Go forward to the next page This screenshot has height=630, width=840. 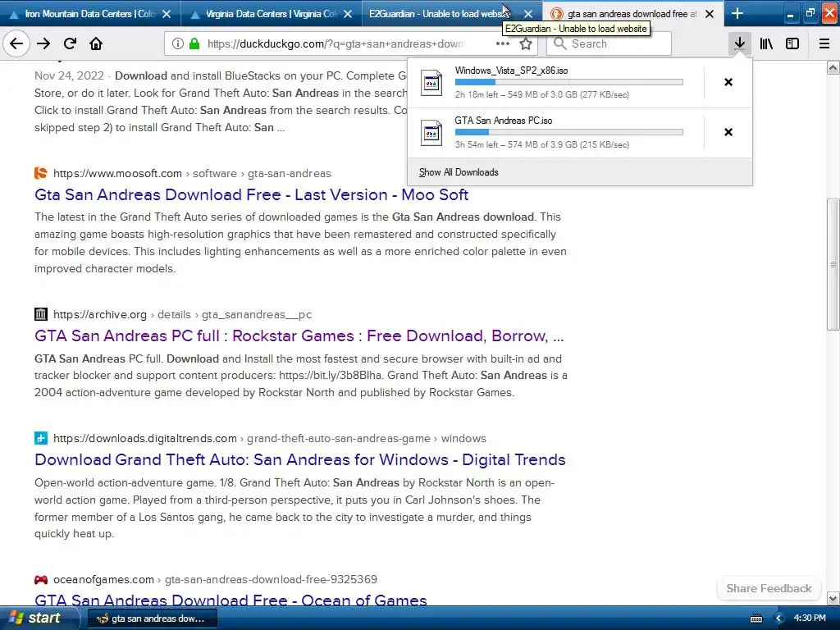(x=43, y=44)
